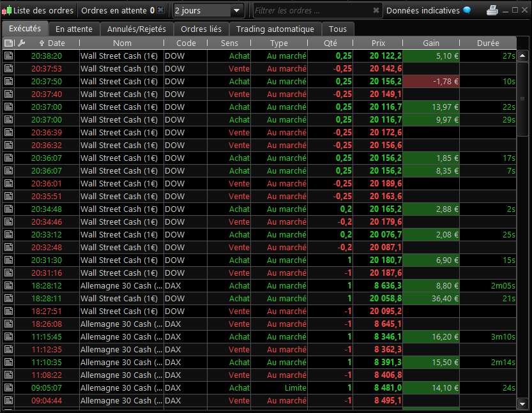Clear the order filter with the X icon
The image size is (532, 413).
point(376,10)
